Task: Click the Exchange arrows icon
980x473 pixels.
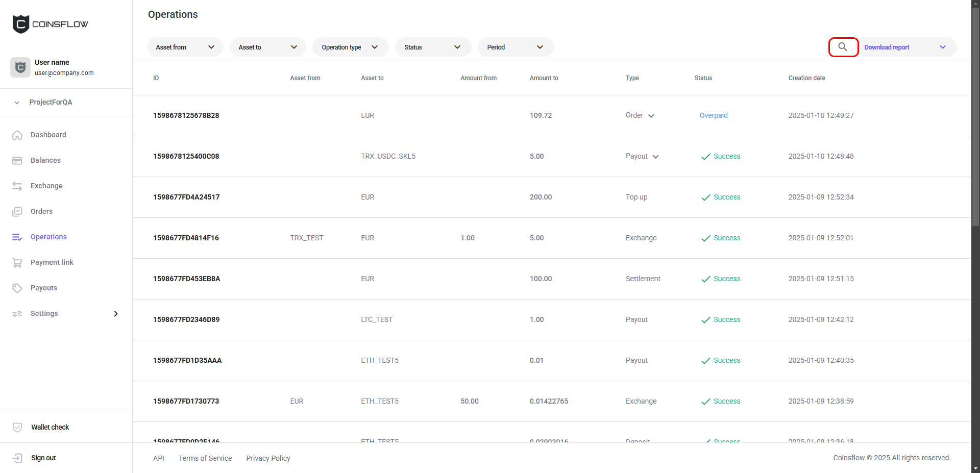Action: pos(17,186)
